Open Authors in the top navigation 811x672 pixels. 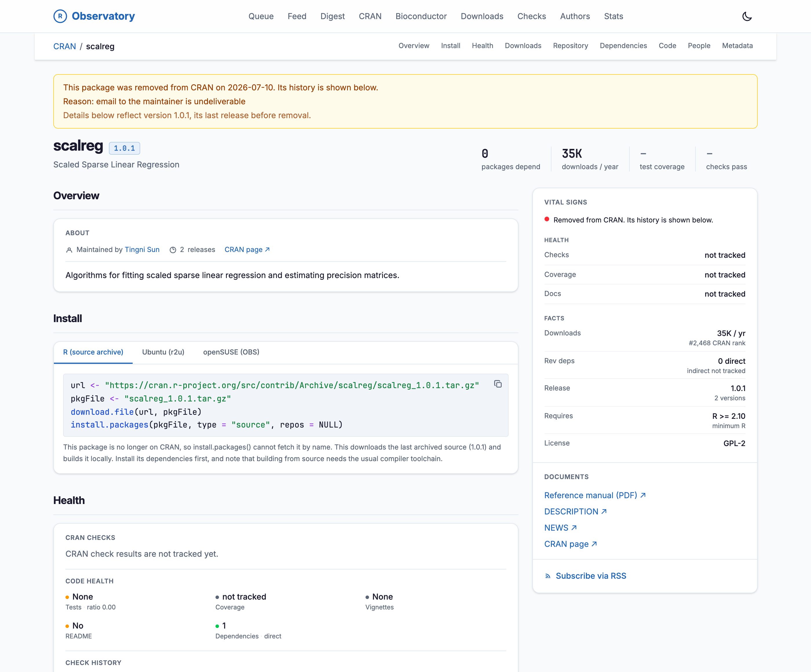(x=575, y=16)
